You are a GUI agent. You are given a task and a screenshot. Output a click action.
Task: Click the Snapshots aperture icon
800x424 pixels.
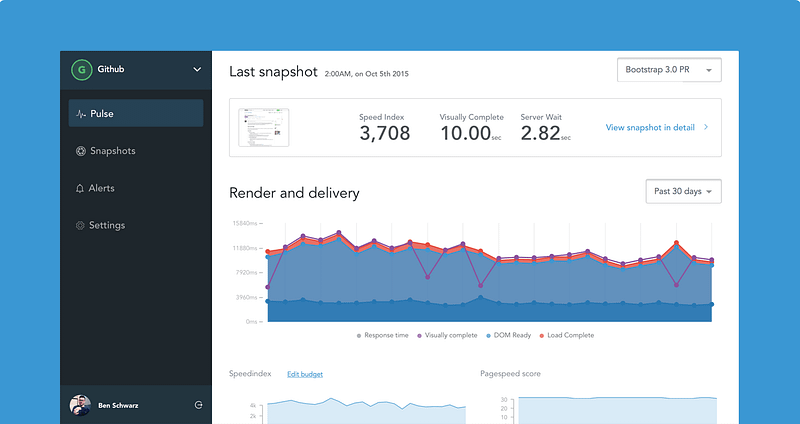(x=81, y=151)
